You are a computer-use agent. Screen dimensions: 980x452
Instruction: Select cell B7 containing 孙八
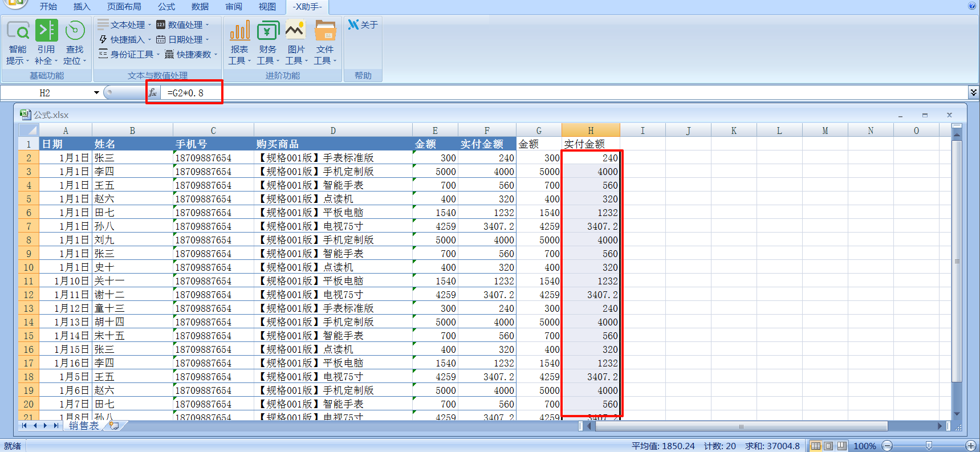132,226
